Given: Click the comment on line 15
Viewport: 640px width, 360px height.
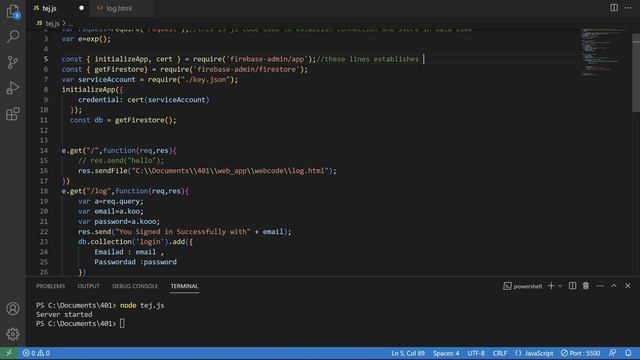Looking at the screenshot, I should pyautogui.click(x=121, y=161).
